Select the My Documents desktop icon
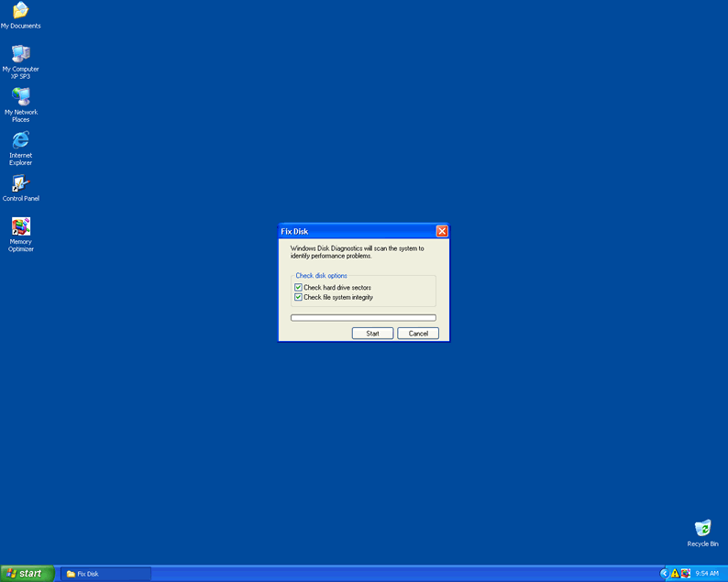The width and height of the screenshot is (728, 582). (x=20, y=11)
